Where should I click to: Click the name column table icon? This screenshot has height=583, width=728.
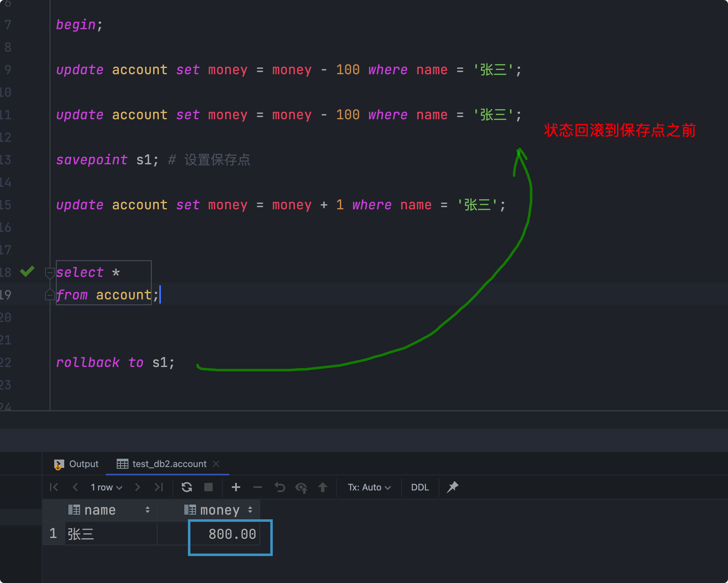74,510
